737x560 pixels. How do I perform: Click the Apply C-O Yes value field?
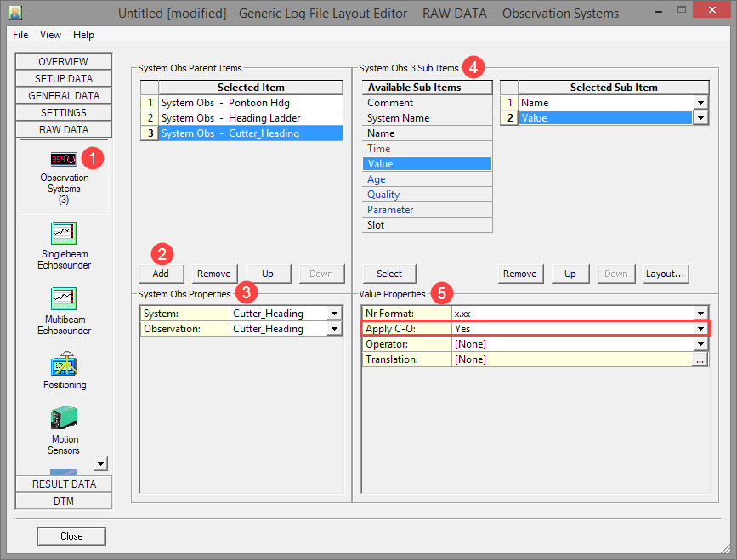click(573, 329)
